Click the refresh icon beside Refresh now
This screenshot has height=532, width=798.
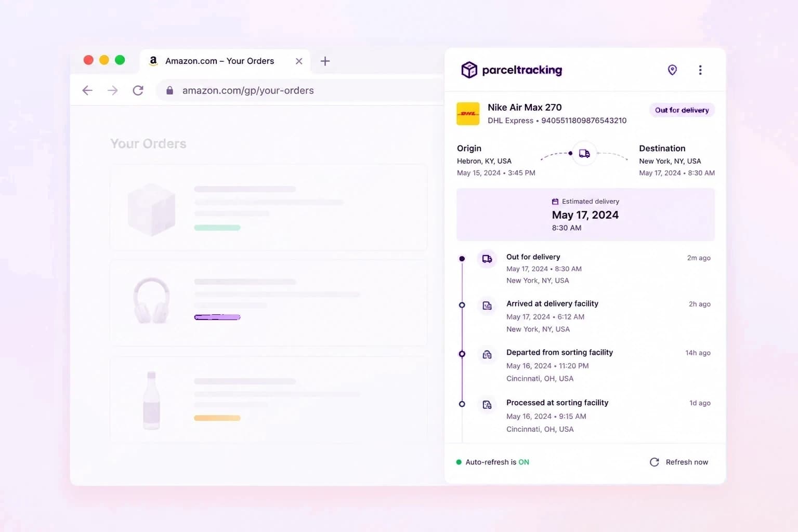click(655, 462)
